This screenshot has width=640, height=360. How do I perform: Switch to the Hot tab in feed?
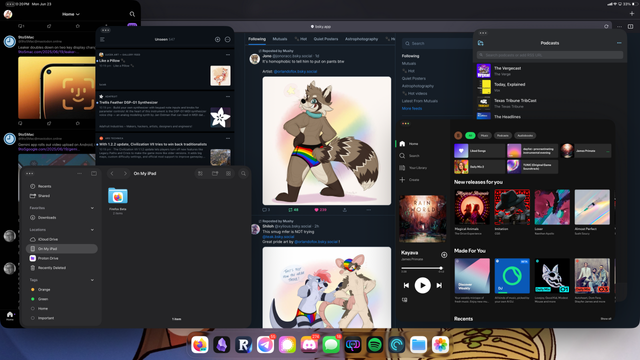pos(301,39)
